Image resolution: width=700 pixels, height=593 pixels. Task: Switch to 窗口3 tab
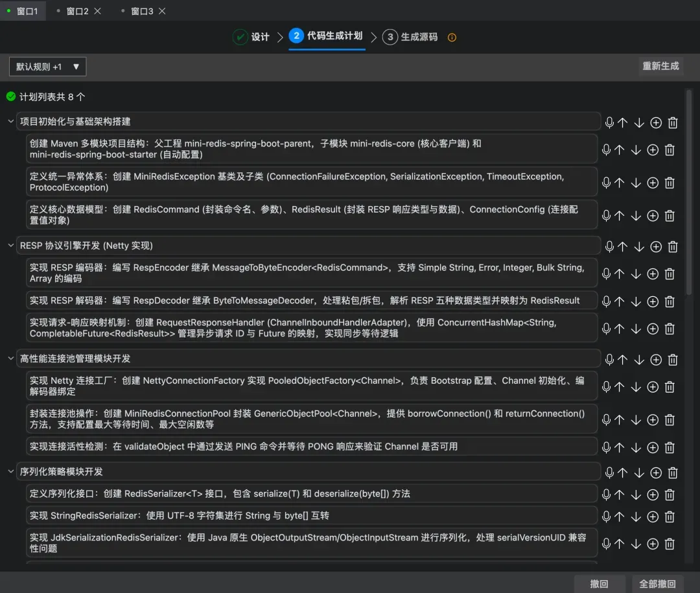tap(142, 11)
